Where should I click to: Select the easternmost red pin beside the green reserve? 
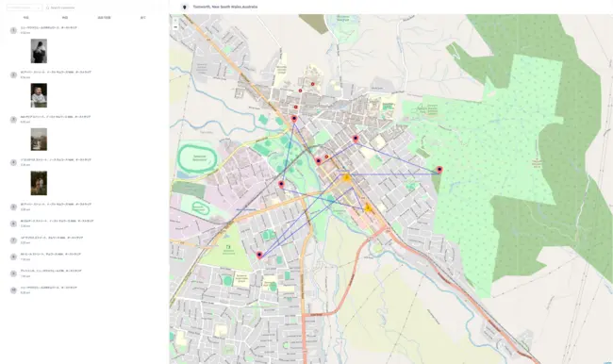click(439, 170)
